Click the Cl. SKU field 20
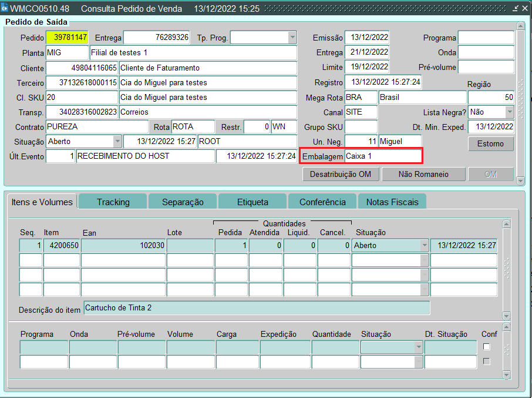The width and height of the screenshot is (532, 398). [x=82, y=98]
